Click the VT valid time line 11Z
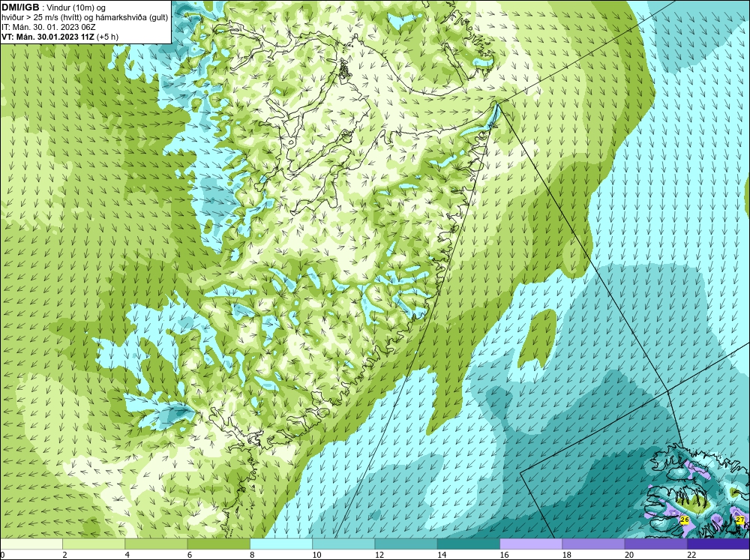This screenshot has width=750, height=560. pyautogui.click(x=60, y=36)
